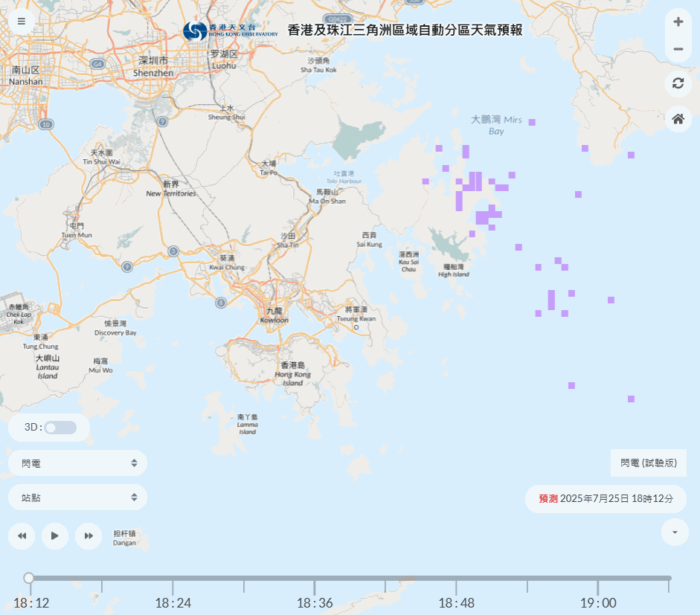Open the hamburger menu
The width and height of the screenshot is (700, 615).
[x=22, y=21]
